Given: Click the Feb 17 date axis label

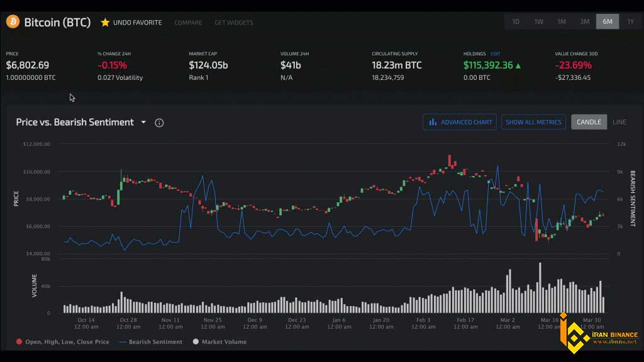Looking at the screenshot, I should [465, 324].
